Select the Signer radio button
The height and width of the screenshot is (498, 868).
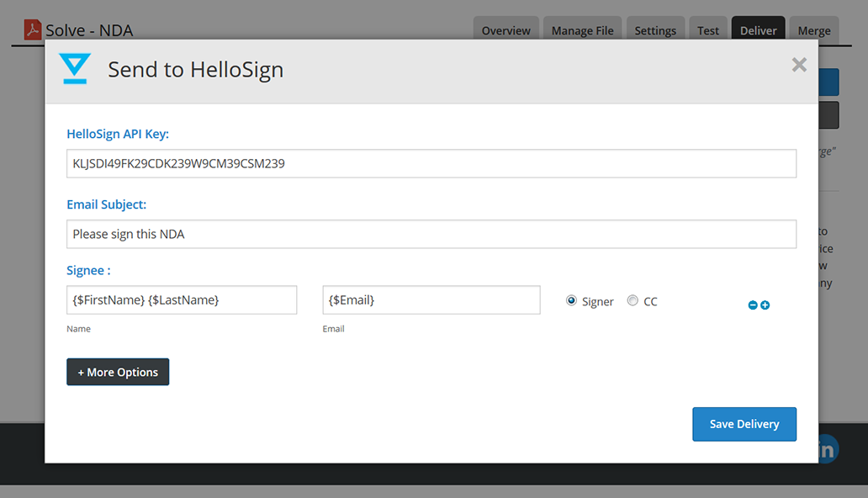[572, 301]
